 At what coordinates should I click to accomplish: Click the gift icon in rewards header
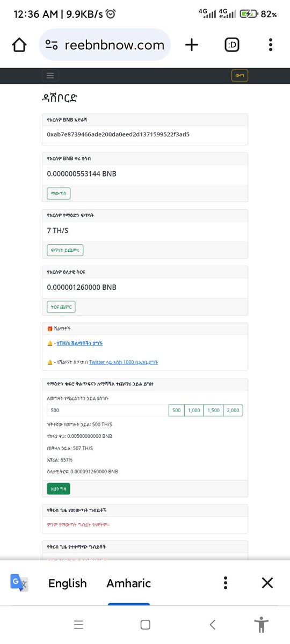click(50, 328)
